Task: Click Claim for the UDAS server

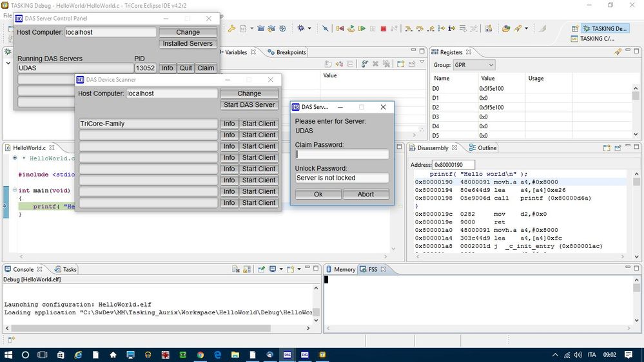Action: 206,68
